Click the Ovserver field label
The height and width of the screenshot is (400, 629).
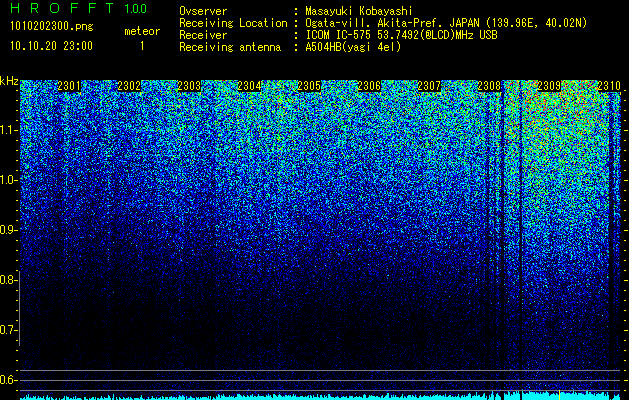click(x=203, y=11)
